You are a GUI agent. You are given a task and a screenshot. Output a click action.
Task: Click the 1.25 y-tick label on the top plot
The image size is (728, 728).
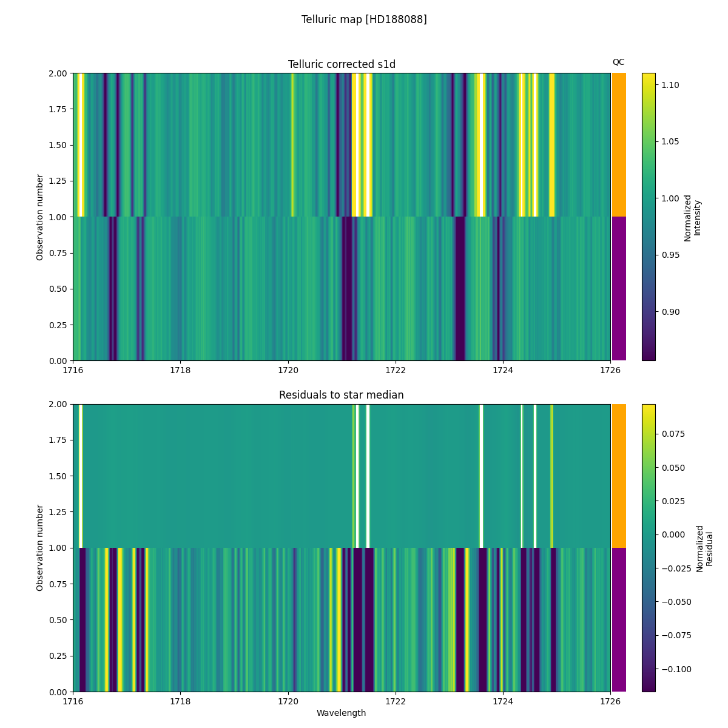pyautogui.click(x=59, y=181)
